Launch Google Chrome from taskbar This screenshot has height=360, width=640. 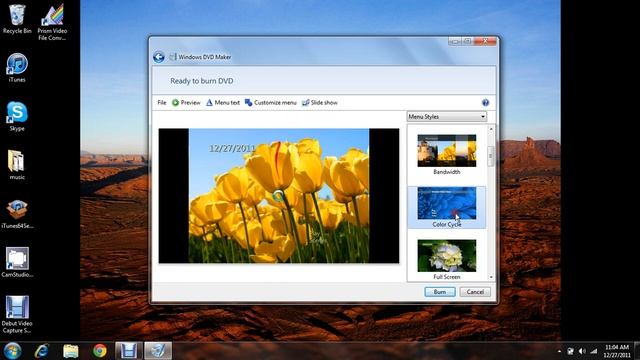[100, 351]
